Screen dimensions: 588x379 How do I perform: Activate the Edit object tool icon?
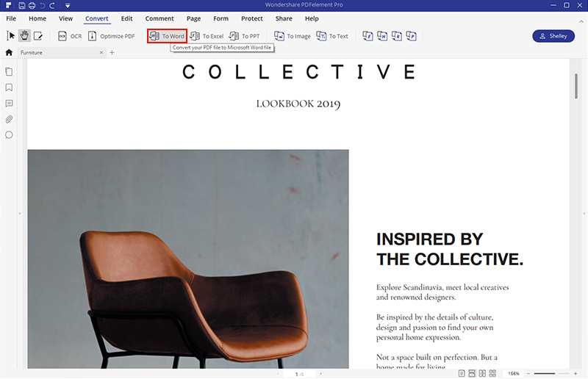click(x=38, y=36)
